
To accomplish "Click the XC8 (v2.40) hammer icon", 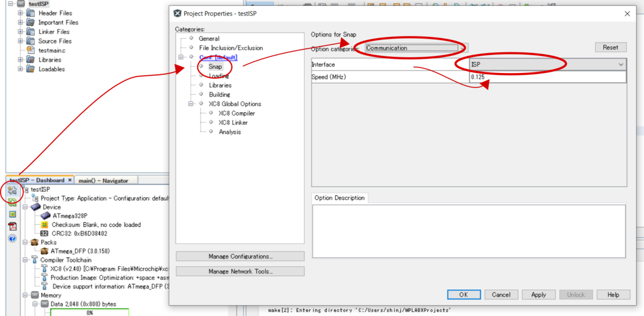I will point(45,269).
